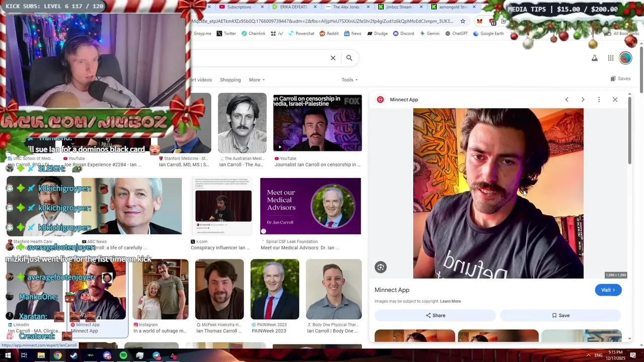Expand the Tools dropdown
This screenshot has height=362, width=644.
350,80
